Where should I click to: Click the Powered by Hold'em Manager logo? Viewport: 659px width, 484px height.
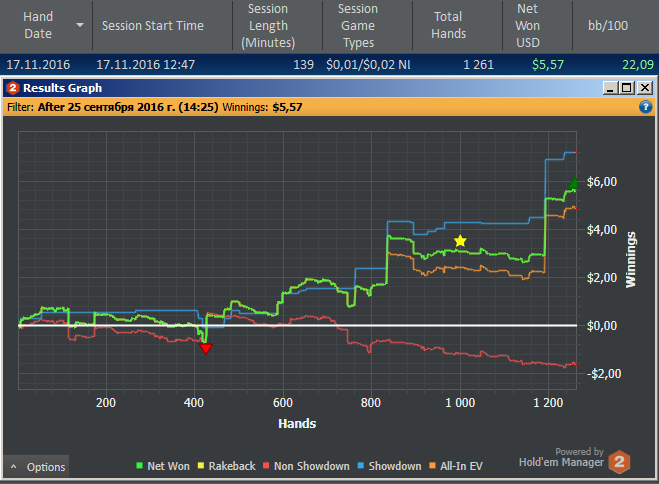coord(574,461)
